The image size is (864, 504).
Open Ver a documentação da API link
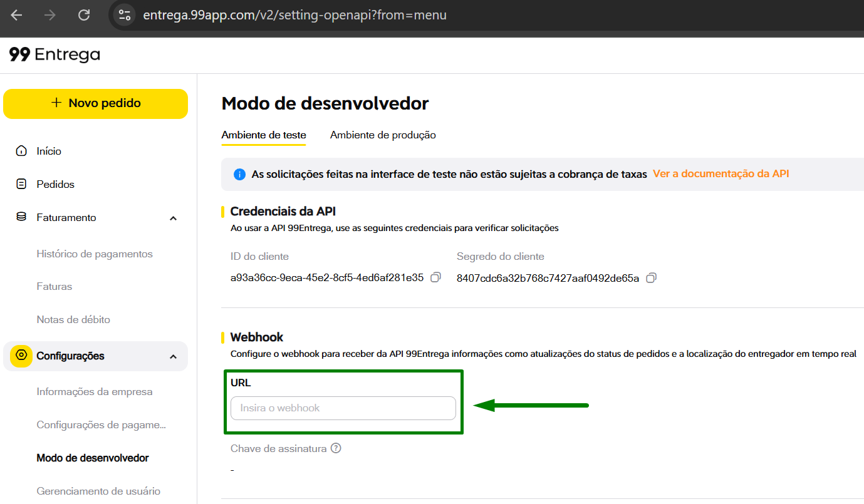coord(721,174)
